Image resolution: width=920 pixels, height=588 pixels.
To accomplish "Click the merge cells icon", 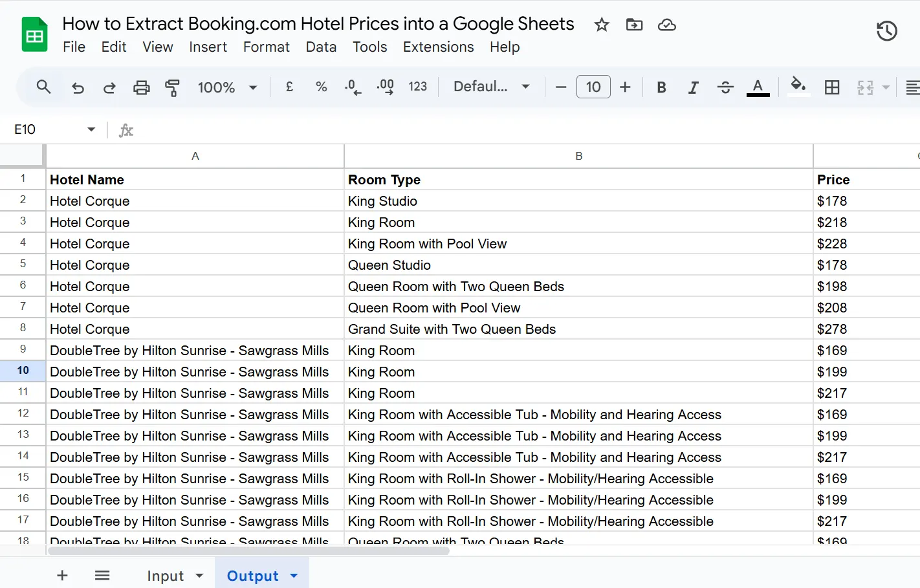I will coord(865,87).
